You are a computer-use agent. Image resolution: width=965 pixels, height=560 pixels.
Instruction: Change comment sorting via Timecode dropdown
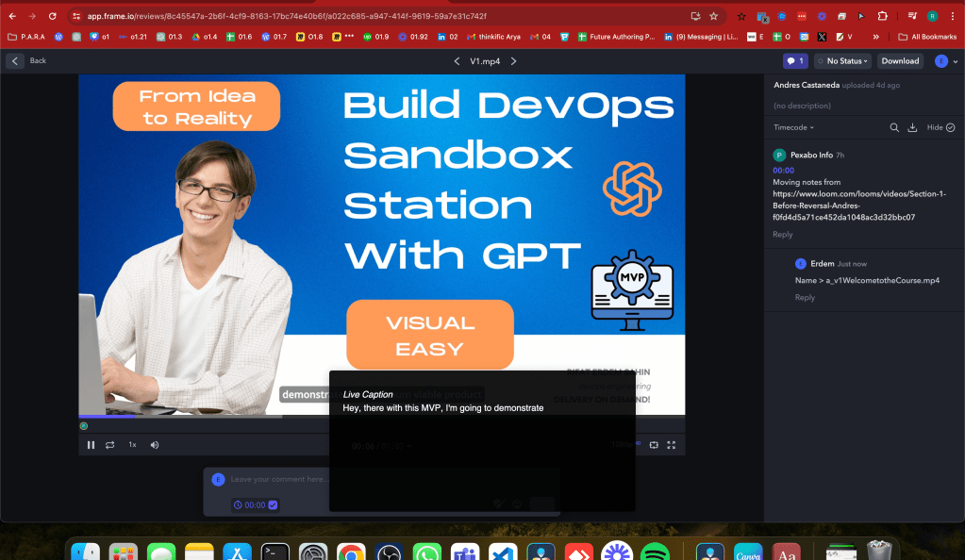793,127
